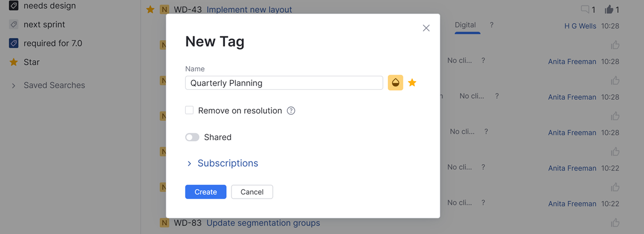
Task: Click the star icon next to WD-43
Action: click(x=150, y=10)
